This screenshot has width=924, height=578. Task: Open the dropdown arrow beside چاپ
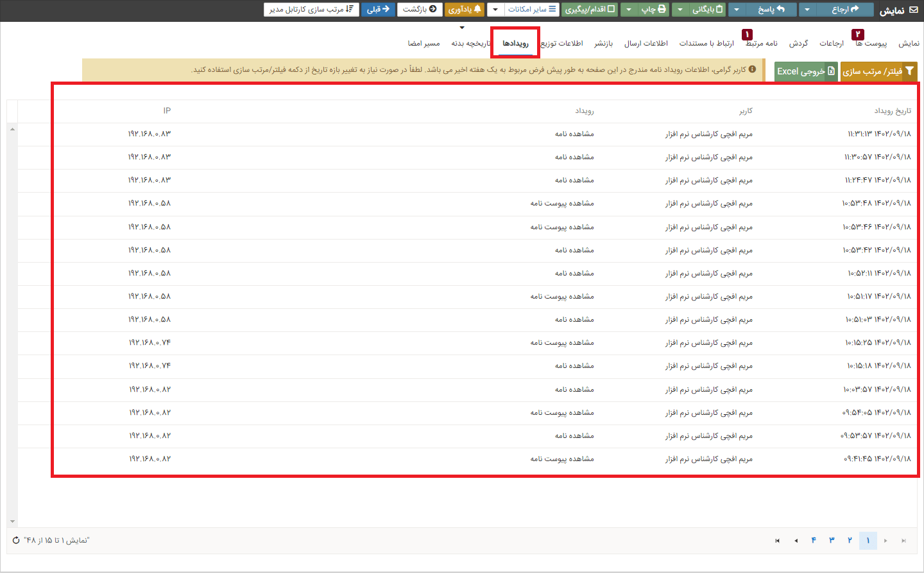click(x=629, y=10)
